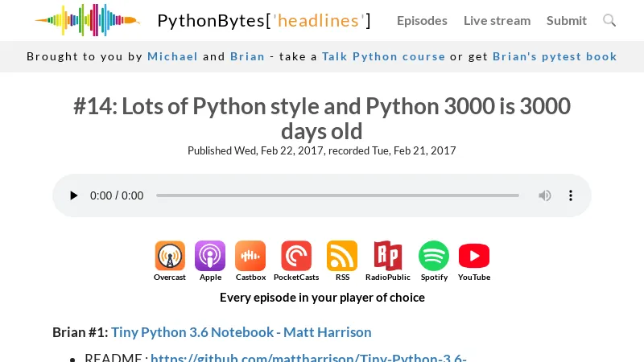Open the RSS feed icon
This screenshot has height=362, width=644.
point(342,257)
